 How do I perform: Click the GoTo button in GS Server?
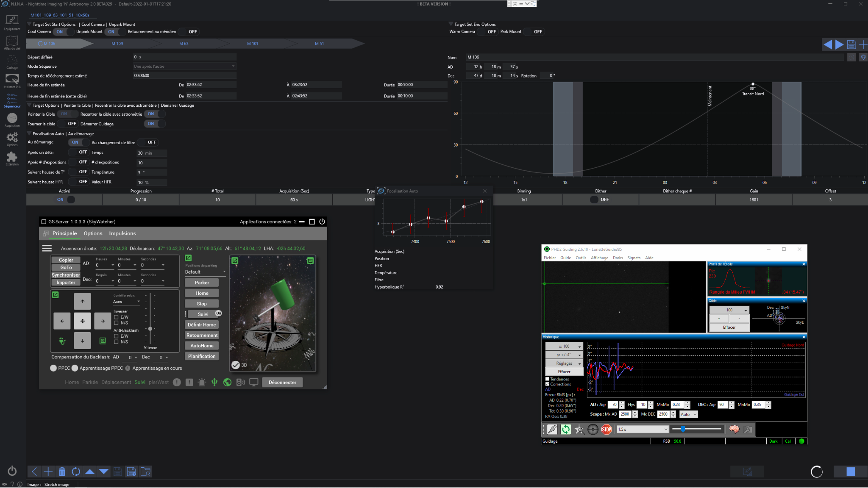pos(66,267)
